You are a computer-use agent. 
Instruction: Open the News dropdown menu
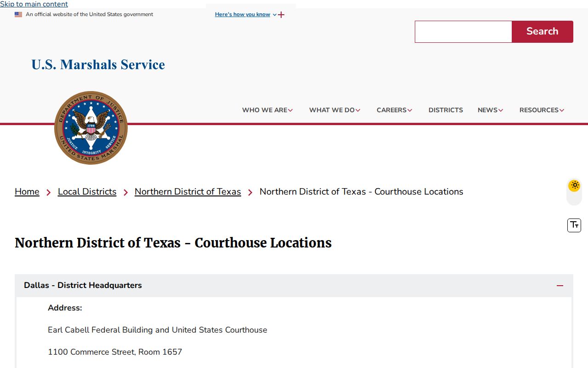pyautogui.click(x=490, y=110)
